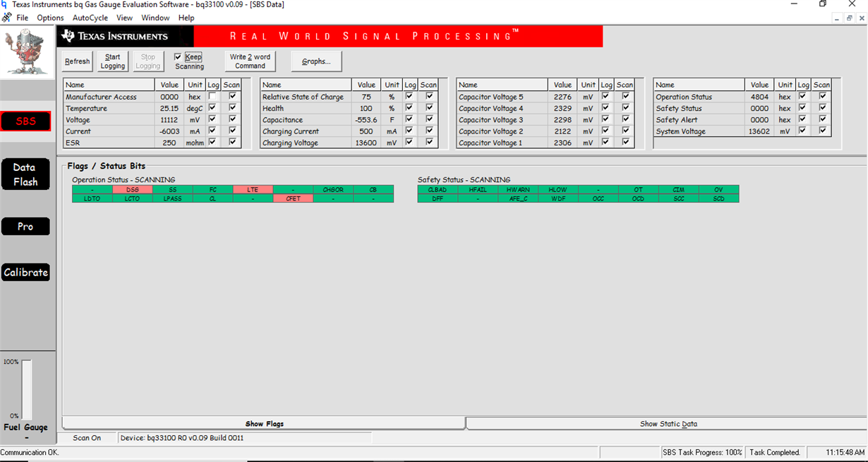This screenshot has height=462, width=868.
Task: Click the DSG flag in Operation Status
Action: pyautogui.click(x=133, y=189)
